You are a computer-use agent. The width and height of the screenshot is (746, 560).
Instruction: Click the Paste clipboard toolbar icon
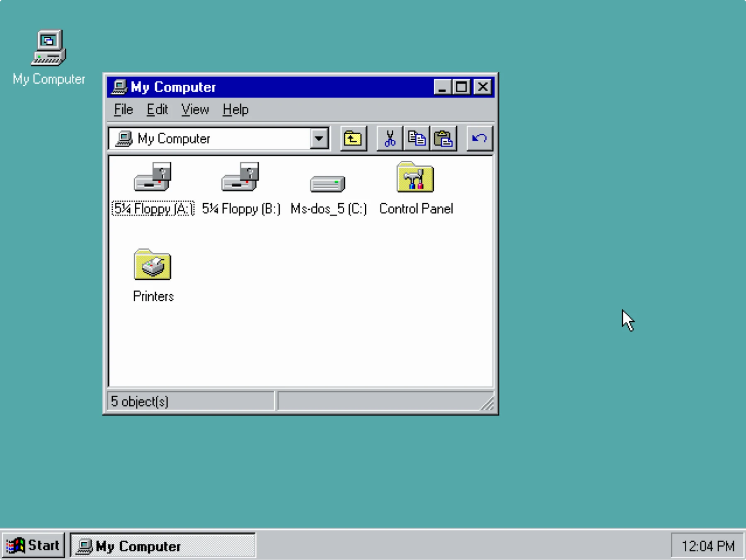[443, 138]
